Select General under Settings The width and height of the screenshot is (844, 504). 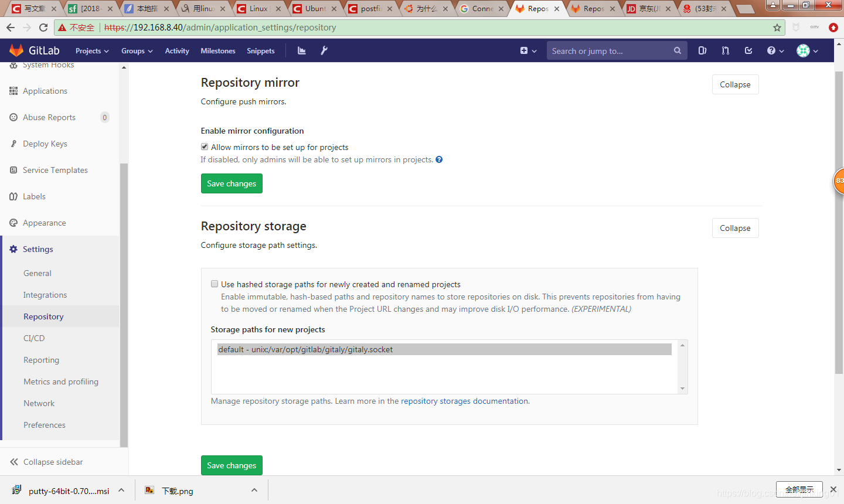pos(38,273)
